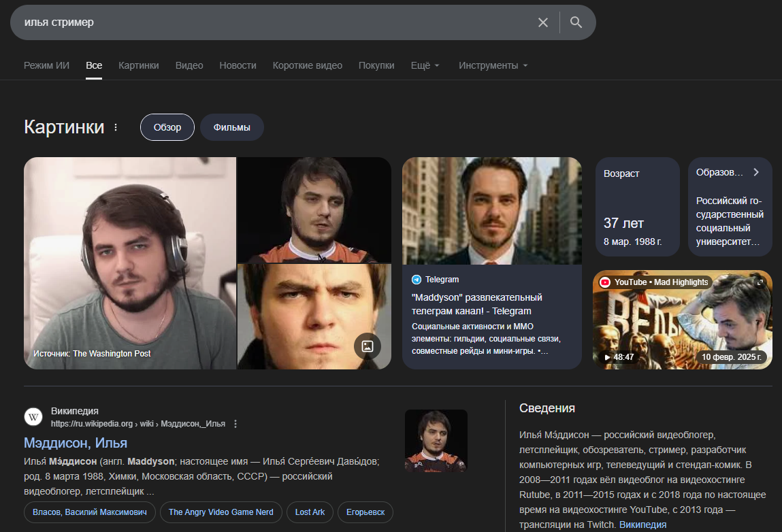
Task: Expand the Ещё dropdown
Action: coord(425,65)
